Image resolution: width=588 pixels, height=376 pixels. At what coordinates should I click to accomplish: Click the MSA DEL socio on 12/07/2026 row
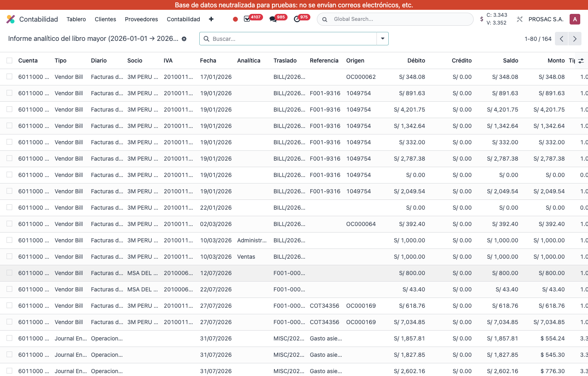143,273
